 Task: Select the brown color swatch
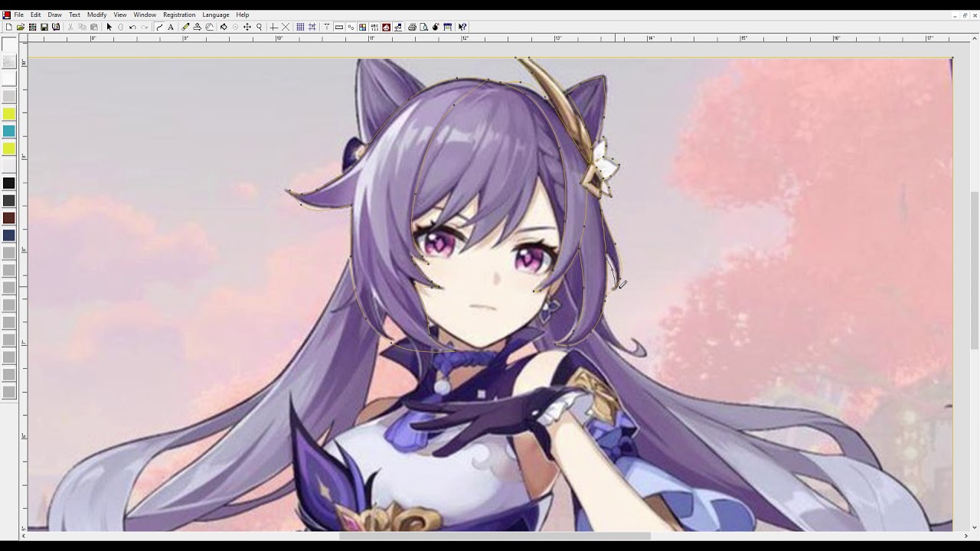(9, 218)
